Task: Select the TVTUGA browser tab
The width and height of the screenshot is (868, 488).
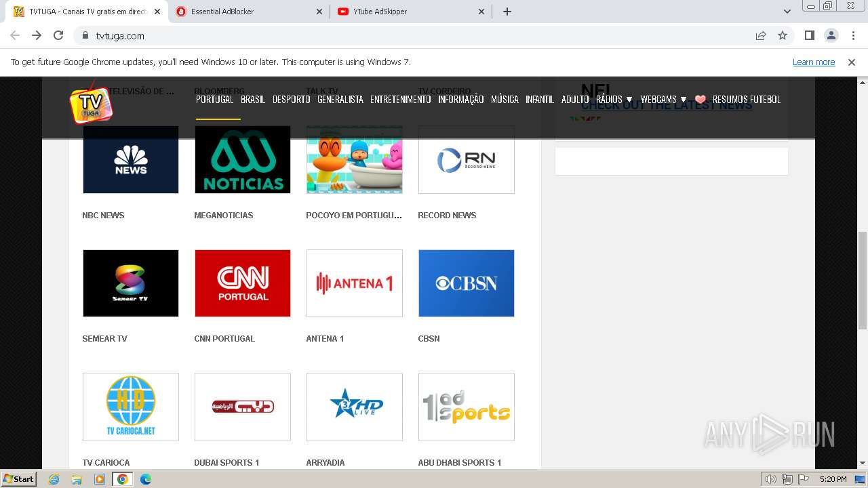Action: pyautogui.click(x=87, y=12)
